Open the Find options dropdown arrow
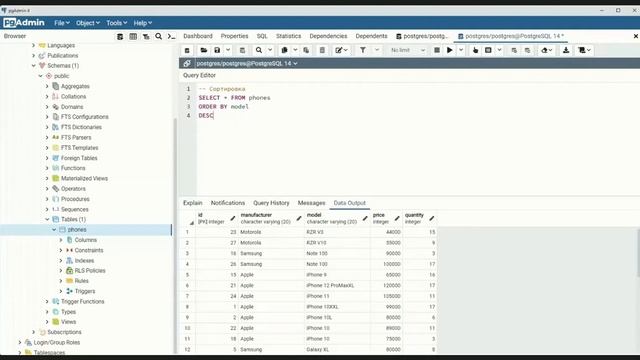This screenshot has height=360, width=640. (270, 50)
